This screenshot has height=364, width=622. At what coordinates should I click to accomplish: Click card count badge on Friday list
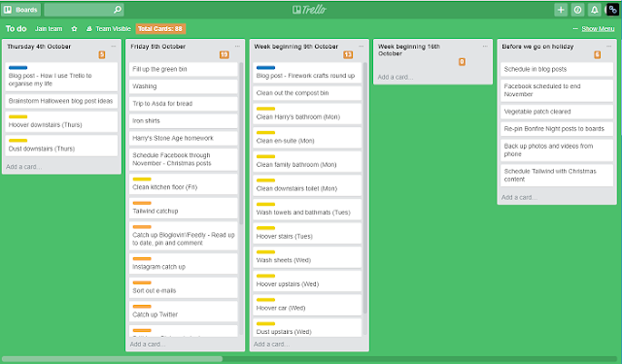[x=225, y=54]
